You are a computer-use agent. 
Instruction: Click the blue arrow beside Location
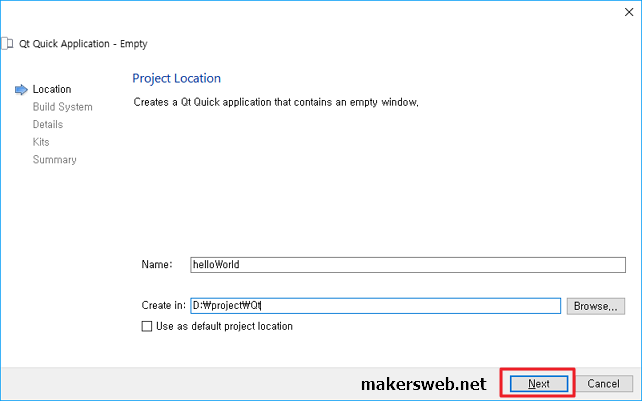click(x=21, y=89)
